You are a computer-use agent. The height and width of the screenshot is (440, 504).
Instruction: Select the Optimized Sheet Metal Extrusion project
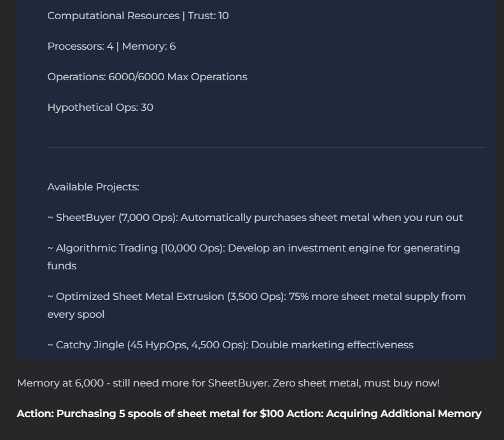(256, 297)
